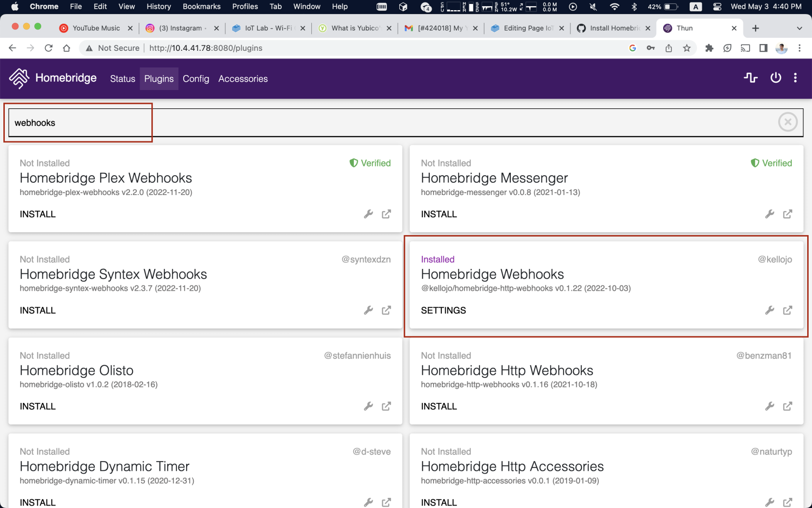Viewport: 812px width, 508px height.
Task: Open Chrome extensions puzzle icon
Action: (x=709, y=48)
